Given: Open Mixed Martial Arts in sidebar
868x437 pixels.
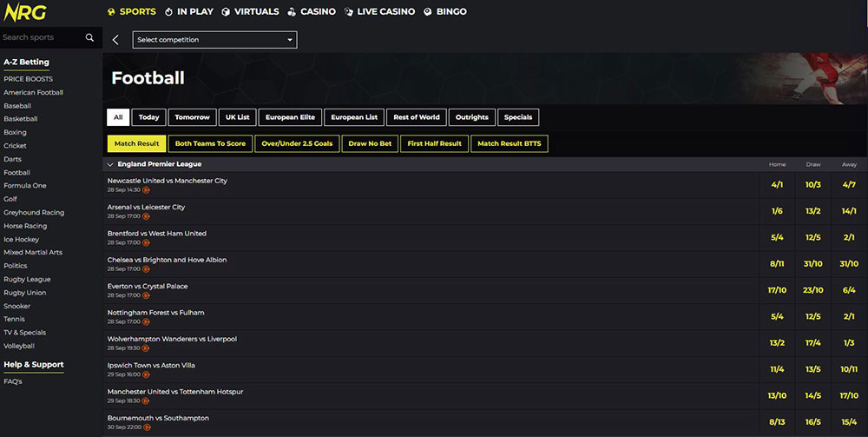Looking at the screenshot, I should click(x=33, y=253).
